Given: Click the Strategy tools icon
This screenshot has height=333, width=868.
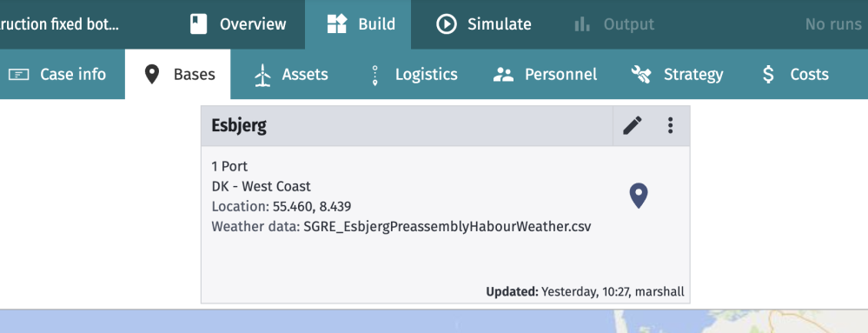Looking at the screenshot, I should pyautogui.click(x=641, y=75).
